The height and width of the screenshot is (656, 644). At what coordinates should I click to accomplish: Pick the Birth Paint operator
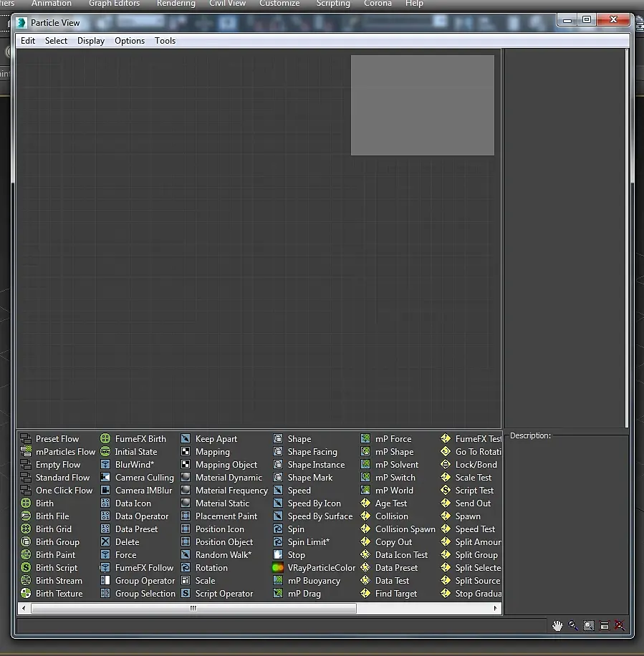[55, 555]
